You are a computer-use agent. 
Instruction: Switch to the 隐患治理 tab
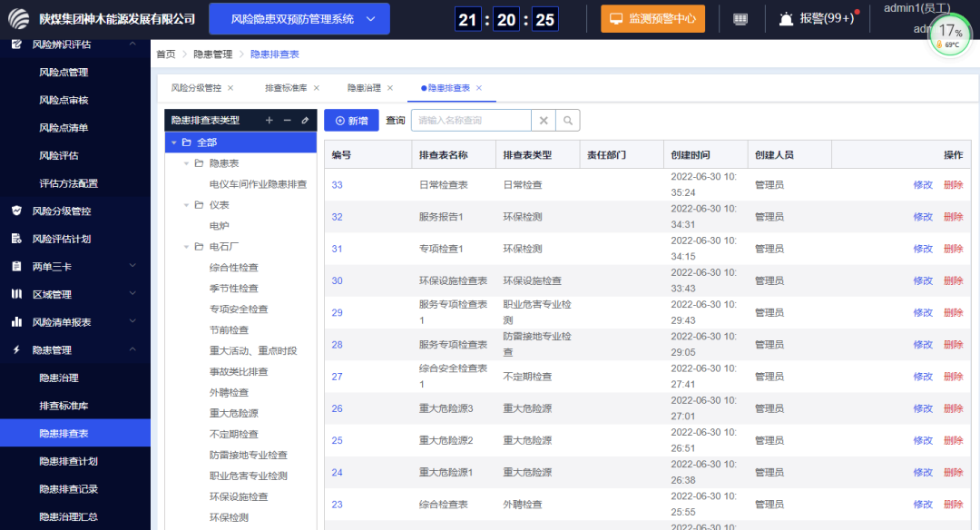[364, 88]
